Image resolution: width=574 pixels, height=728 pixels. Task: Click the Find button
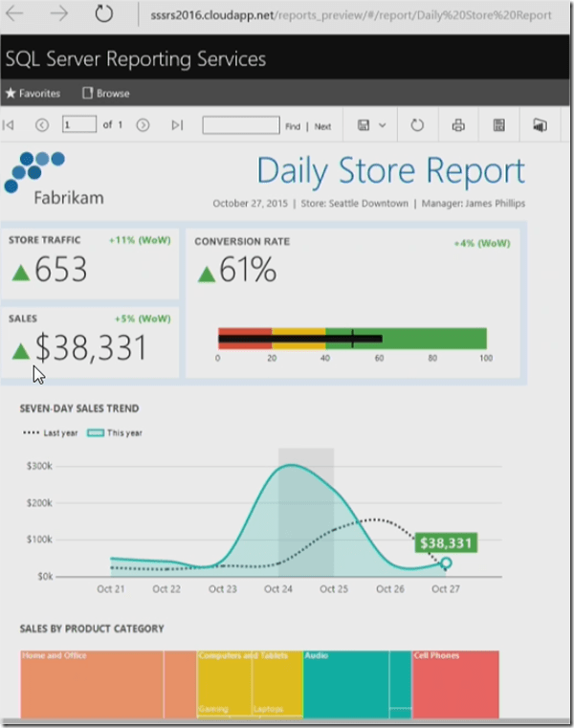(x=292, y=126)
